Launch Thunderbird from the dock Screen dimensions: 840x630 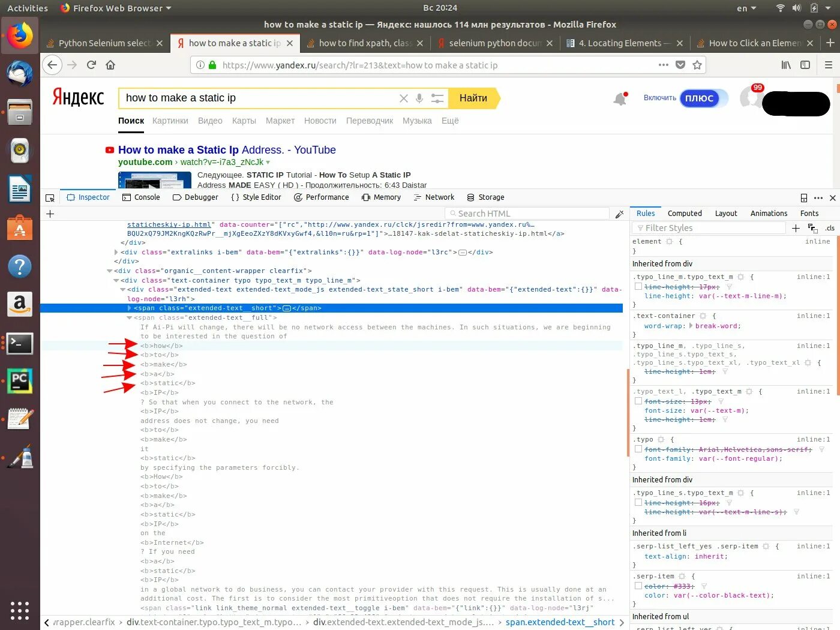20,74
